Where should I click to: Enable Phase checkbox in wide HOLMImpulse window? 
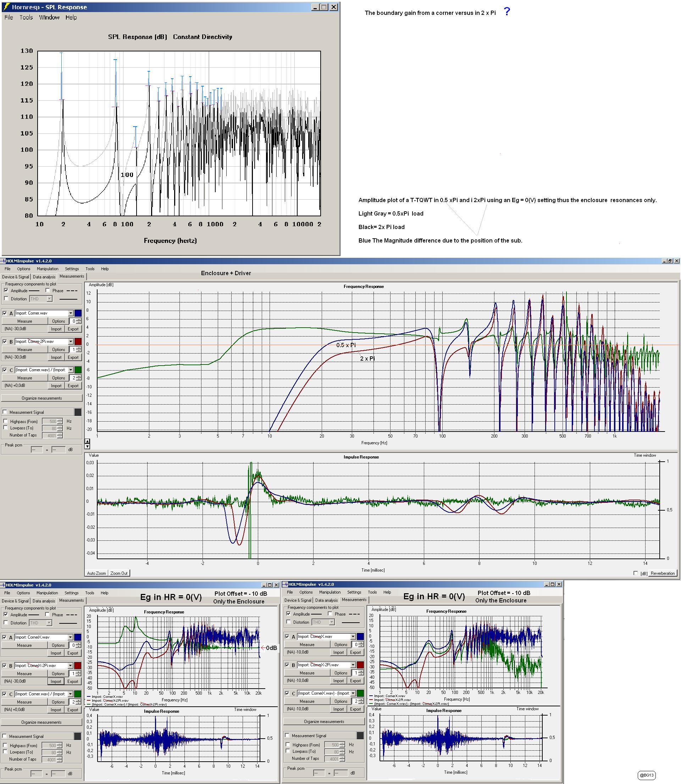(x=48, y=290)
